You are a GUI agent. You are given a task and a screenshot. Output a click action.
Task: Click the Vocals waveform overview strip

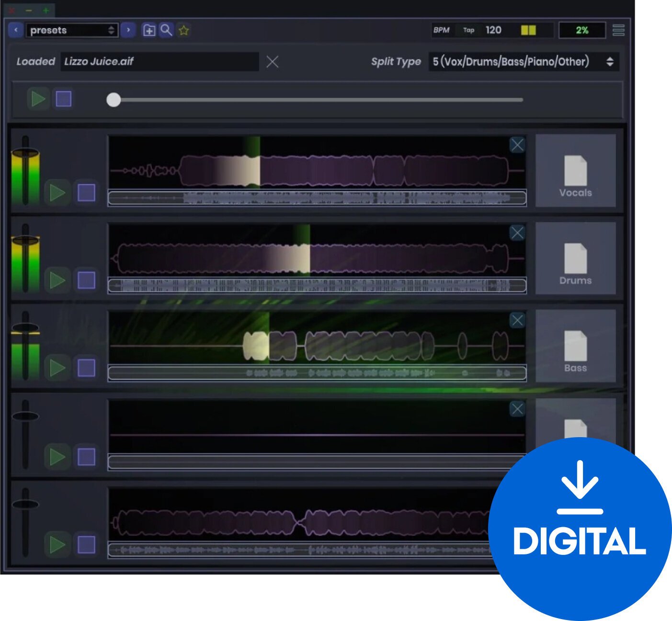tap(317, 198)
